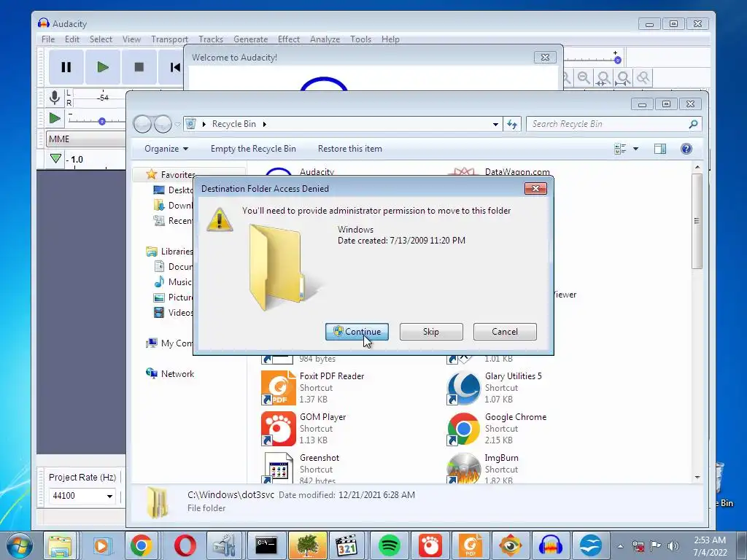
Task: Click Audacity Pause button
Action: 66,67
